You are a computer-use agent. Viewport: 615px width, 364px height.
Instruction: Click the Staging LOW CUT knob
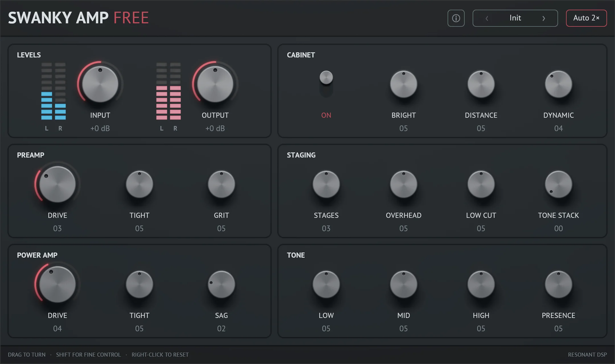point(481,184)
